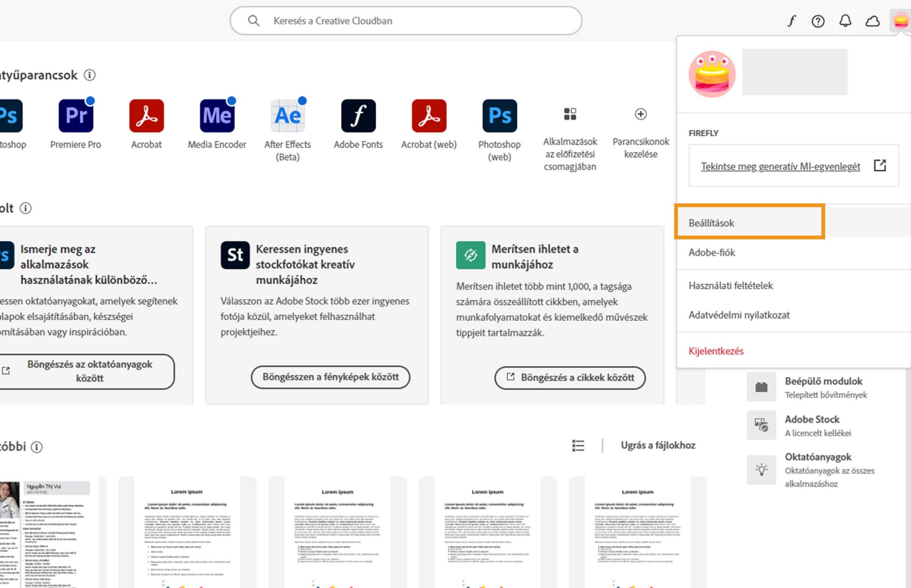Launch Premiere Pro from shortcuts
The height and width of the screenshot is (588, 911).
[x=75, y=115]
